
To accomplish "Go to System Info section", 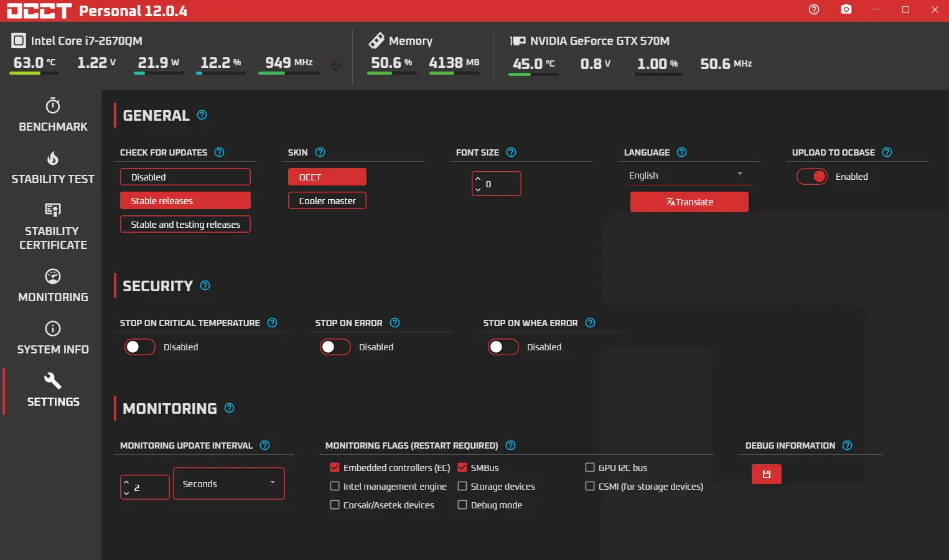I will (x=53, y=338).
